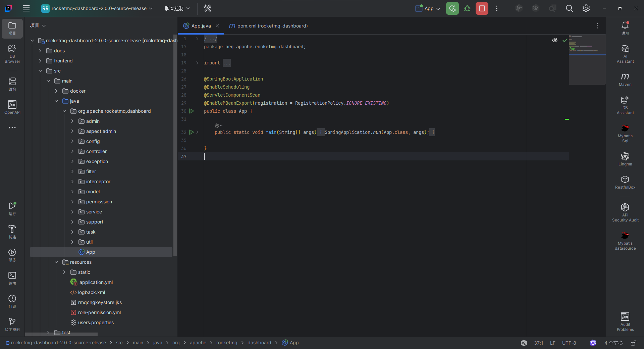Toggle read-only lock in the status bar

click(x=634, y=343)
